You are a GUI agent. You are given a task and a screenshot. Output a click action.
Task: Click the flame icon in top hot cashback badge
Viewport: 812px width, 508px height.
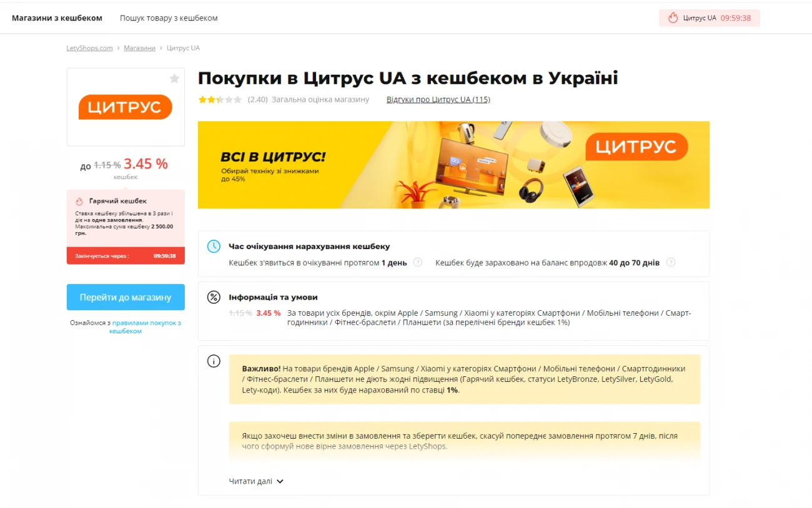click(673, 18)
